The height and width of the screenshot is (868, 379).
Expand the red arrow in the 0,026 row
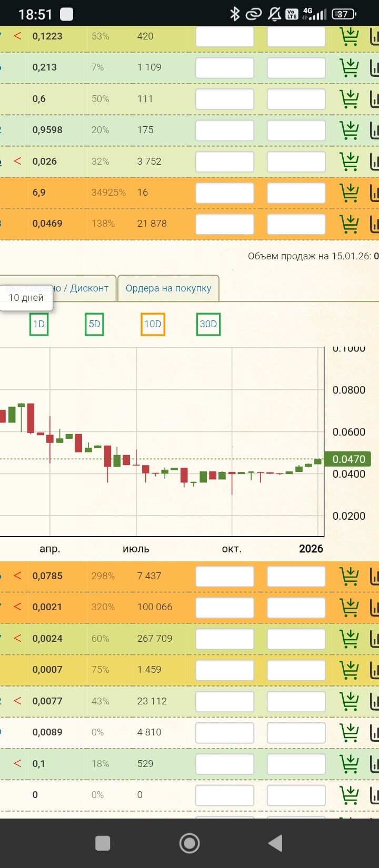point(17,161)
